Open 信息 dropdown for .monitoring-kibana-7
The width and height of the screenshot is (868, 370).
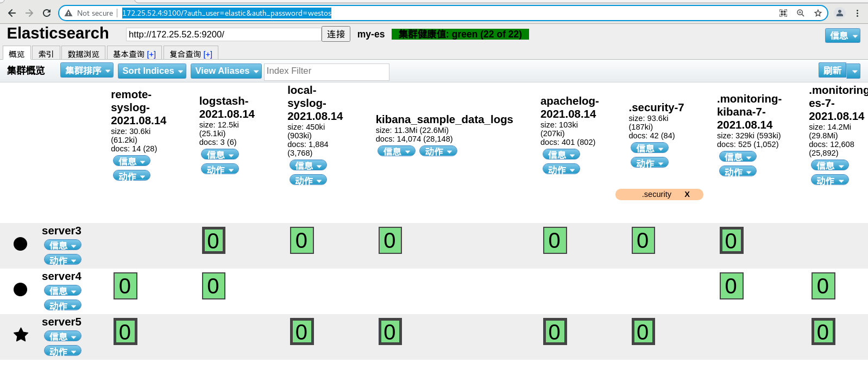coord(738,157)
